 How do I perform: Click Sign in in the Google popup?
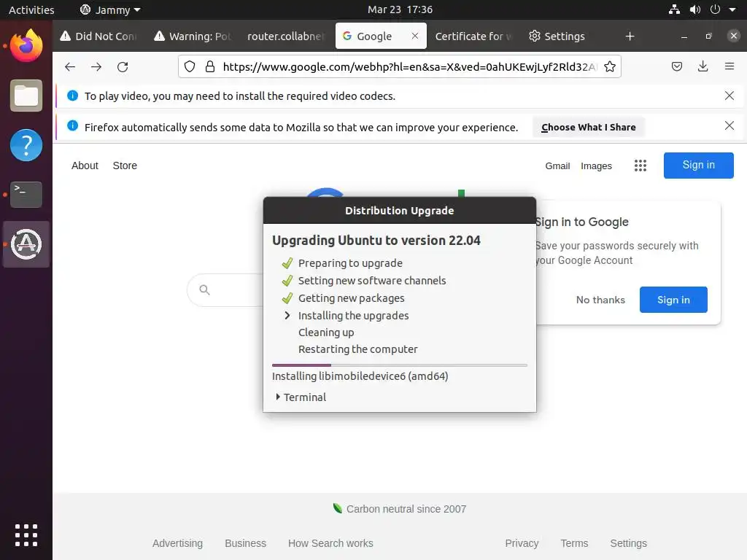673,300
